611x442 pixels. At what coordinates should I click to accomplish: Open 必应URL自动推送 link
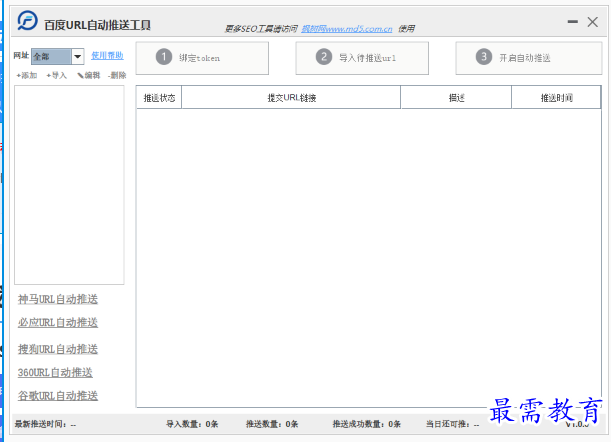tap(58, 323)
